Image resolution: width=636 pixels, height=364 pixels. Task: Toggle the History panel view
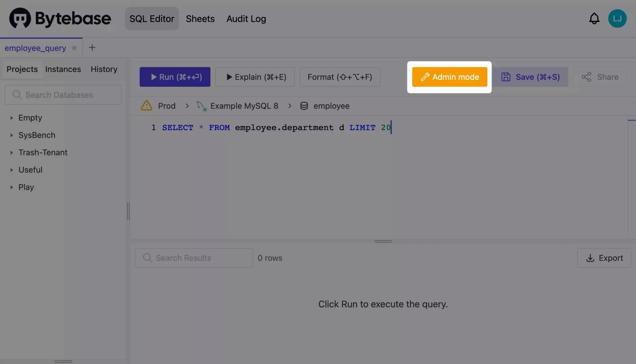(104, 69)
